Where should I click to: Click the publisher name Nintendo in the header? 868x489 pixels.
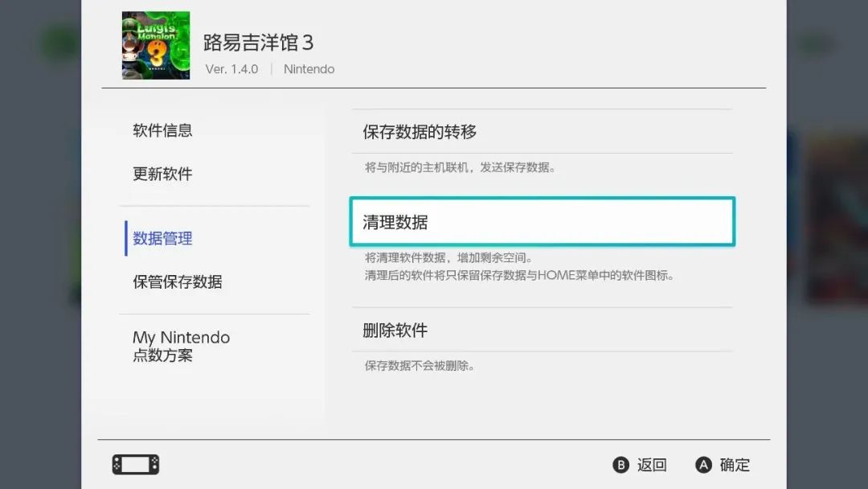[309, 69]
